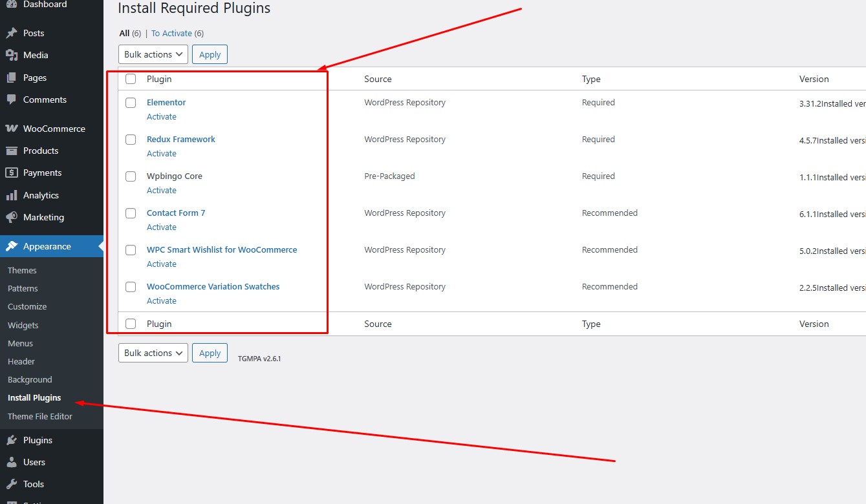
Task: Click the Comments speech bubble icon
Action: (12, 100)
